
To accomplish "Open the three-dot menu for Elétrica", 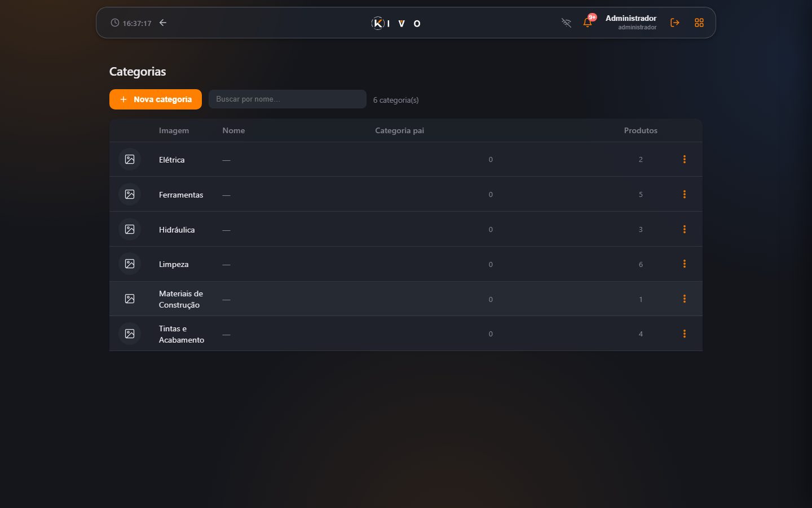I will coord(685,159).
